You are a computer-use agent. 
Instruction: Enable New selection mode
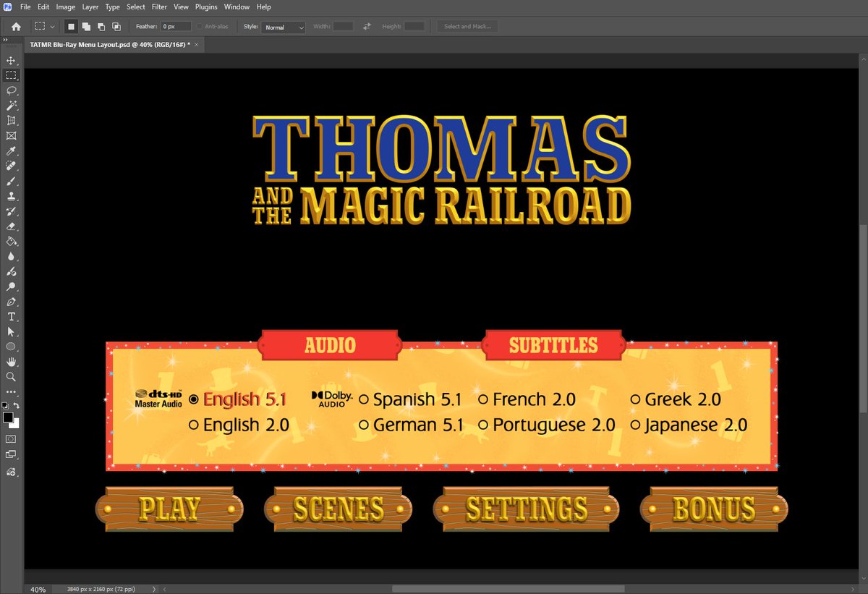pyautogui.click(x=71, y=27)
